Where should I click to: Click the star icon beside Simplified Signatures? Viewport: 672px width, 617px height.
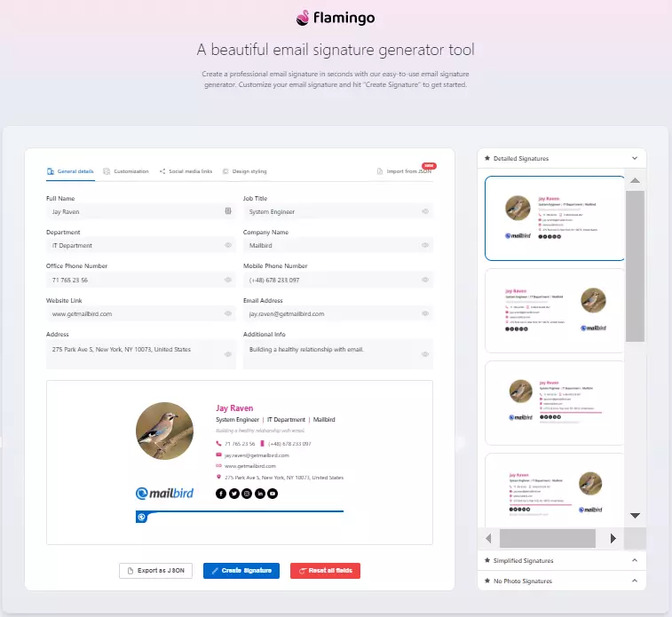[487, 560]
